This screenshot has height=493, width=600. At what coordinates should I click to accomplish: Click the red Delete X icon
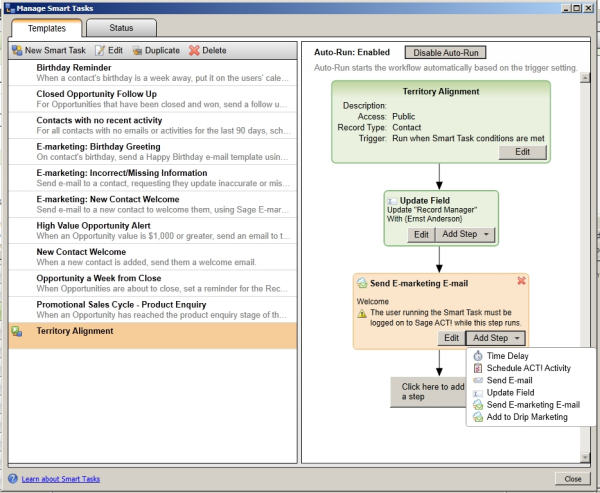(x=194, y=51)
